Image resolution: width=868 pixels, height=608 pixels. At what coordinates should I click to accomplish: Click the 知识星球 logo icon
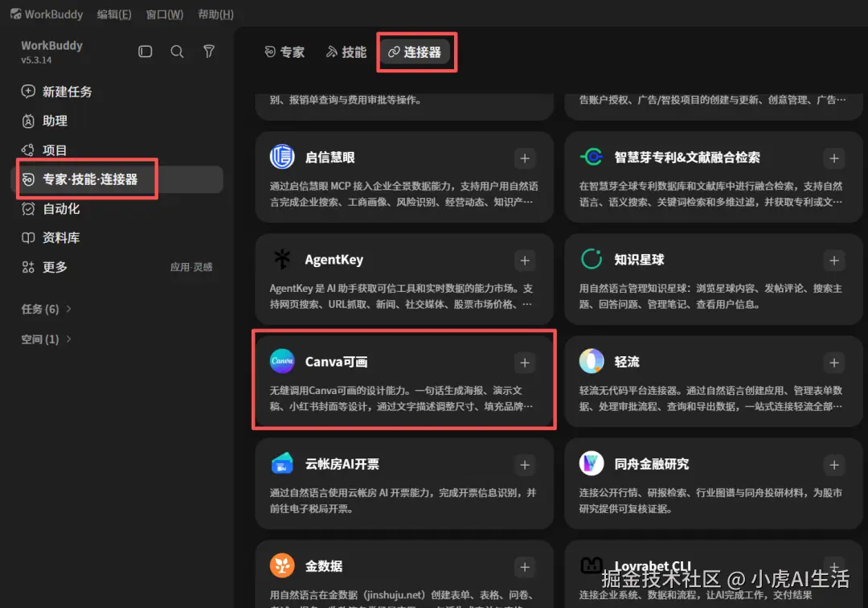(592, 259)
